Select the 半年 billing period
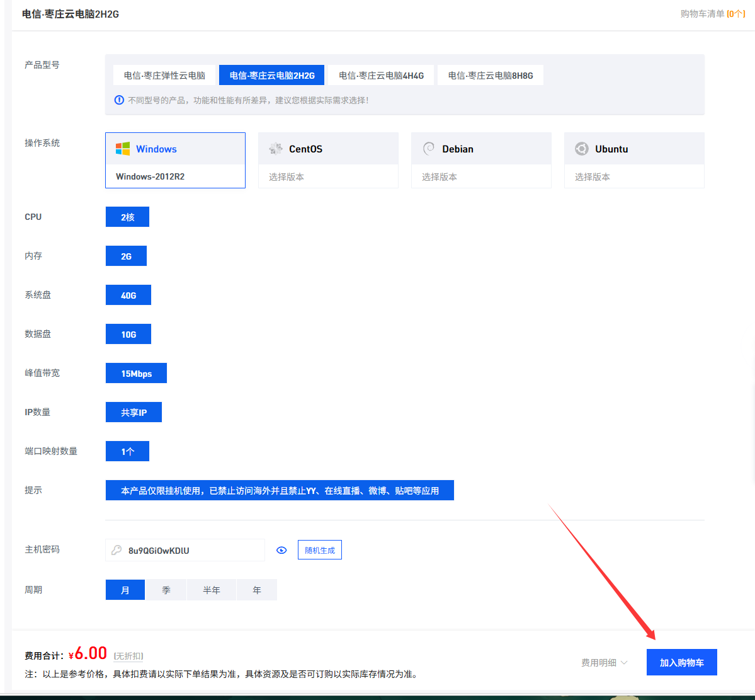Screen dimensions: 755x700 click(x=212, y=590)
